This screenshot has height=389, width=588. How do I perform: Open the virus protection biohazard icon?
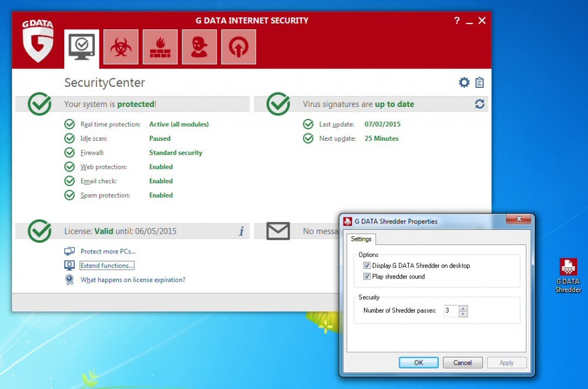click(121, 47)
